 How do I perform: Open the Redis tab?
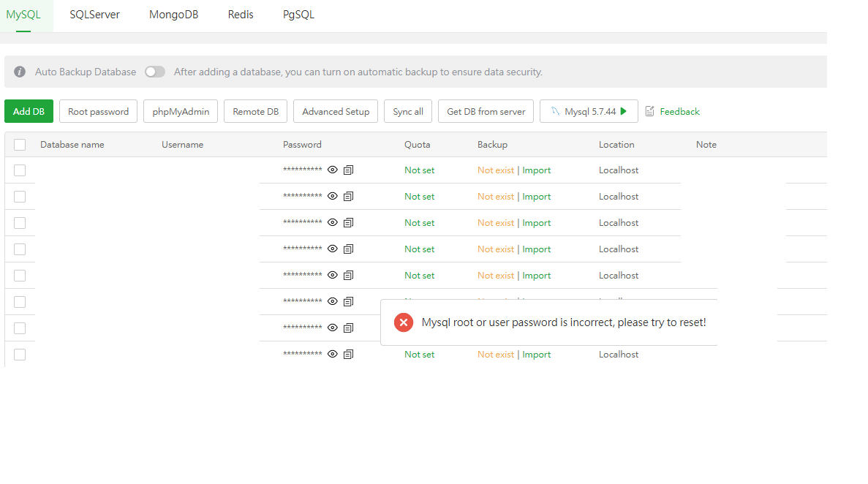(x=241, y=15)
